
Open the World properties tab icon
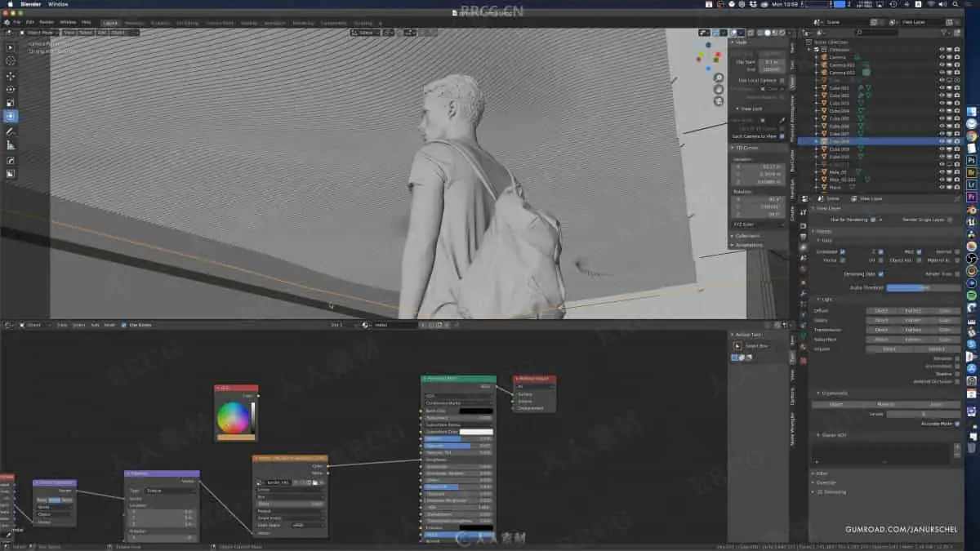(803, 269)
